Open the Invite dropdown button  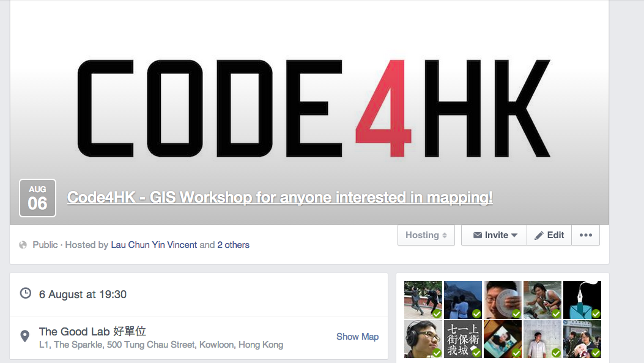tap(494, 235)
